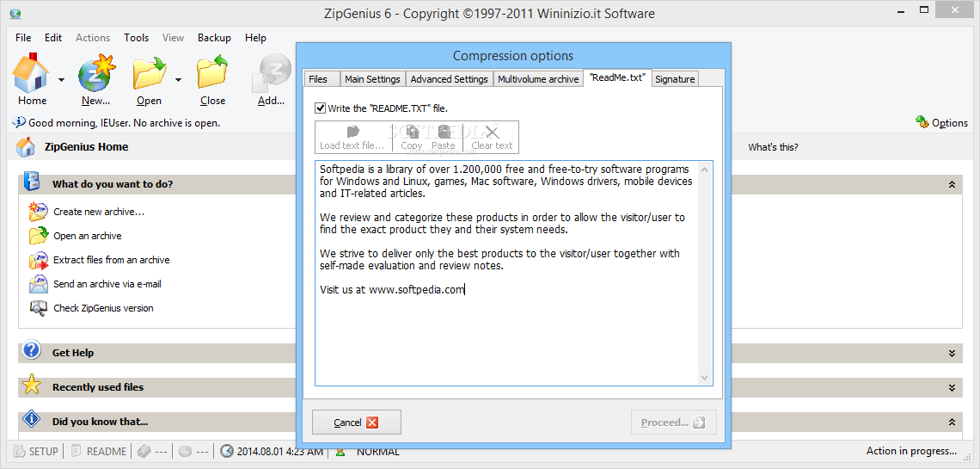Click the Open folder toolbar icon
Viewport: 980px width, 469px height.
click(150, 73)
